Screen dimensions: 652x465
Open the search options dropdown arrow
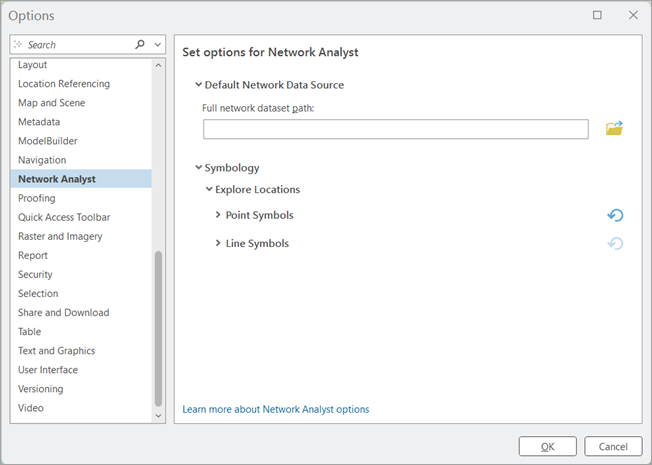[x=158, y=45]
